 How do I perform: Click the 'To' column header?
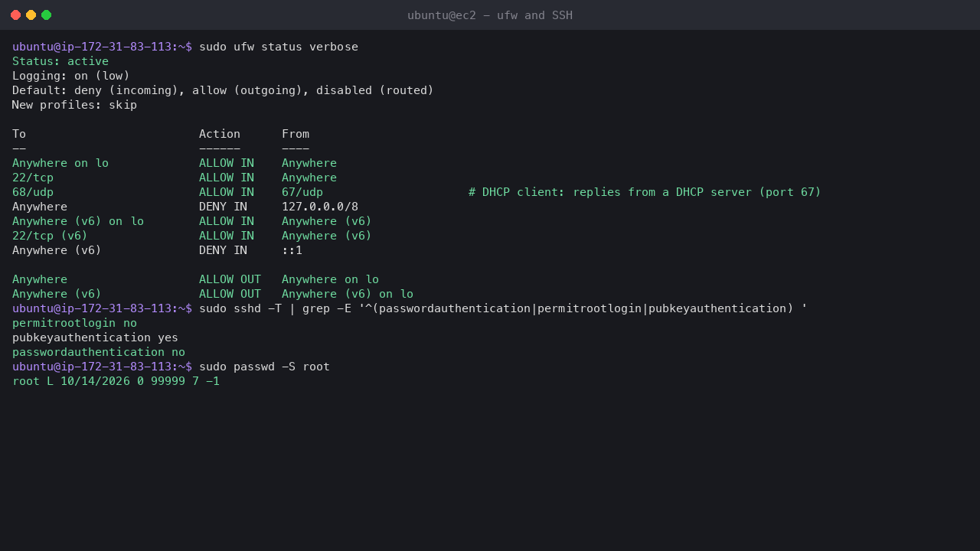click(x=19, y=134)
